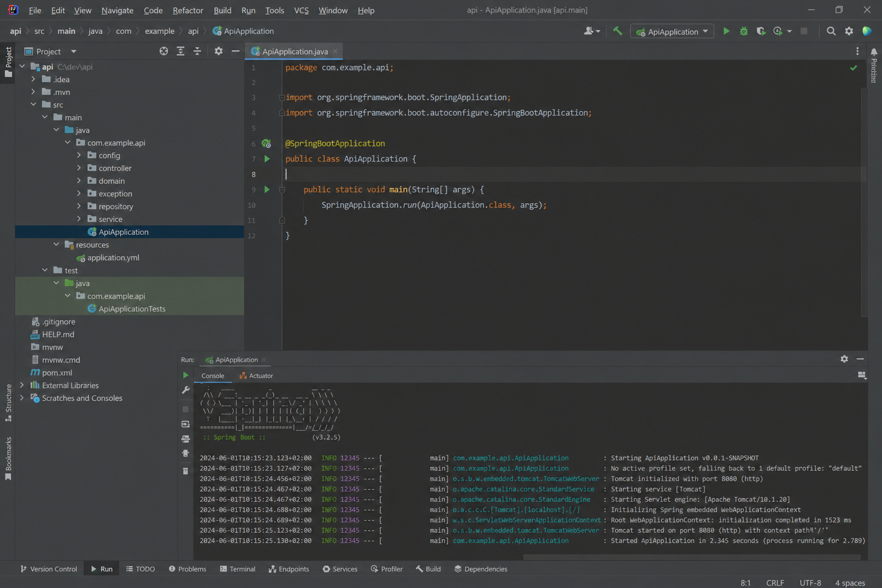The image size is (882, 588).
Task: Open the File menu
Action: coord(35,10)
